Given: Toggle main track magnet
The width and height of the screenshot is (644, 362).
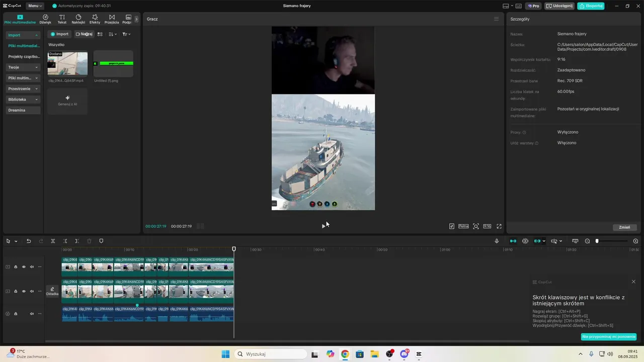Looking at the screenshot, I should click(513, 241).
